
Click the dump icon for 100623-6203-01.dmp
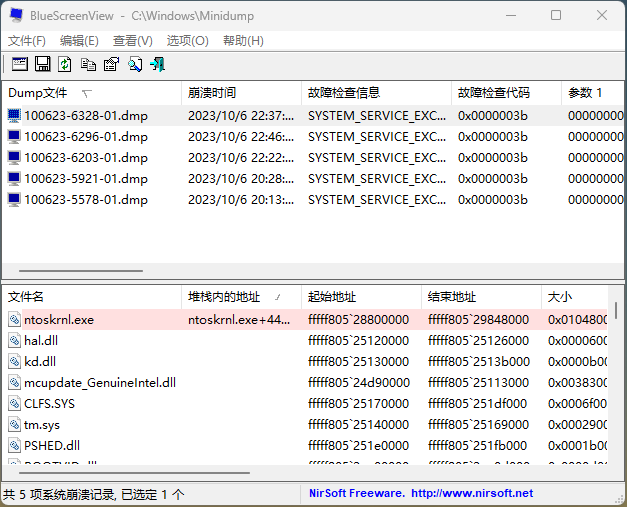(14, 158)
